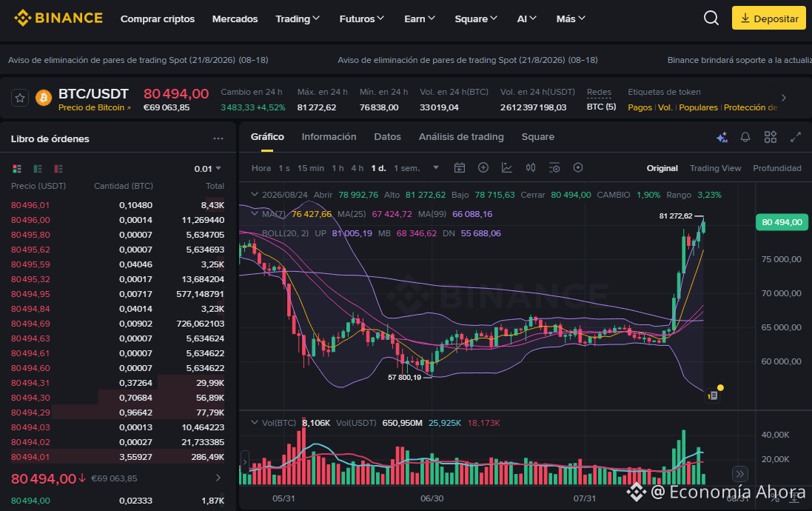Select sell order at price 80494,29
Viewport: 812px width, 511px height.
[118, 413]
